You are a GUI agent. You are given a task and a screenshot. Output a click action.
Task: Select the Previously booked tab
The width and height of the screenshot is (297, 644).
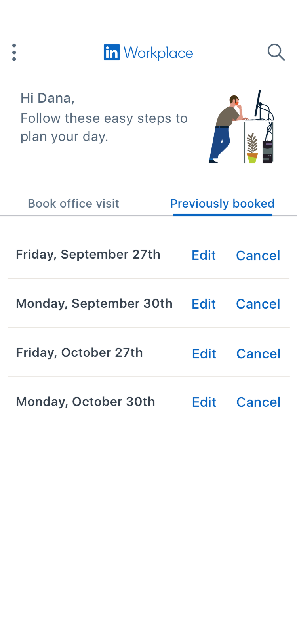click(222, 204)
